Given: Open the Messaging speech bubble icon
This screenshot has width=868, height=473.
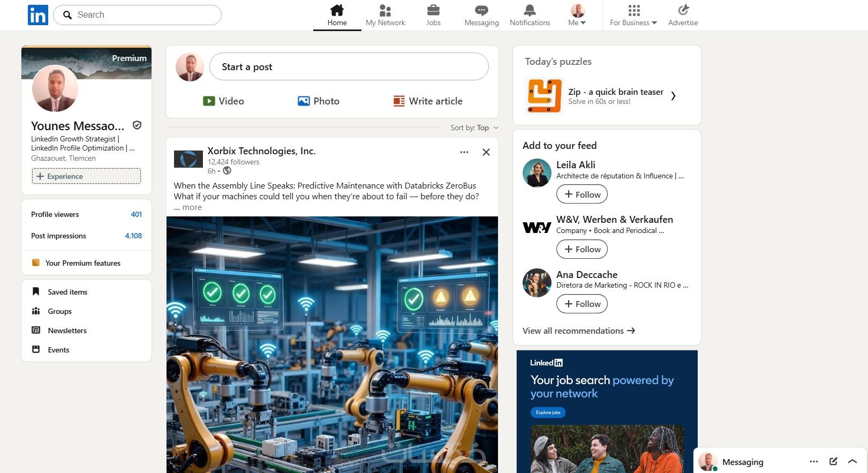Looking at the screenshot, I should pyautogui.click(x=481, y=10).
